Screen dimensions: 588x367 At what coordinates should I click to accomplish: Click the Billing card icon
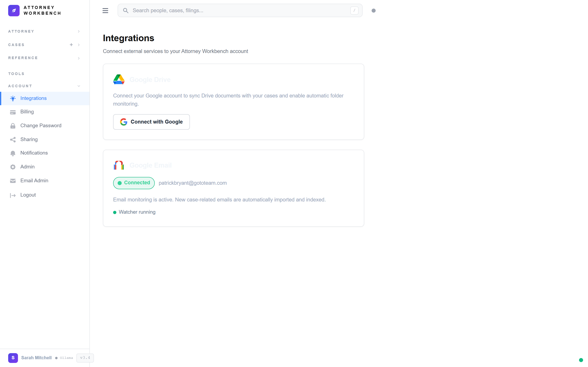pyautogui.click(x=13, y=112)
